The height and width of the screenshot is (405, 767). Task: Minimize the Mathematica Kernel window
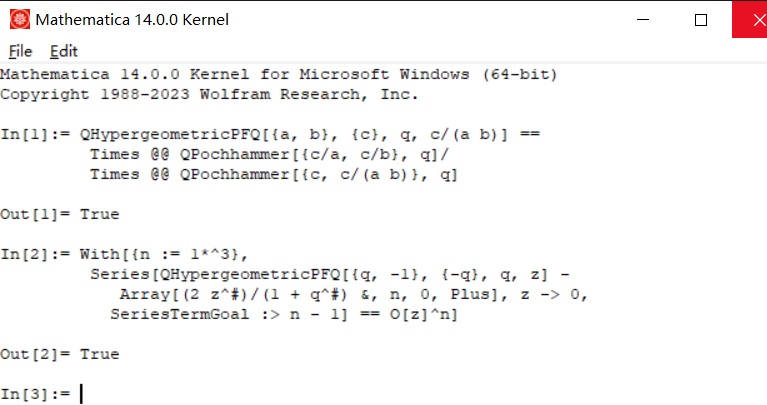[x=643, y=20]
